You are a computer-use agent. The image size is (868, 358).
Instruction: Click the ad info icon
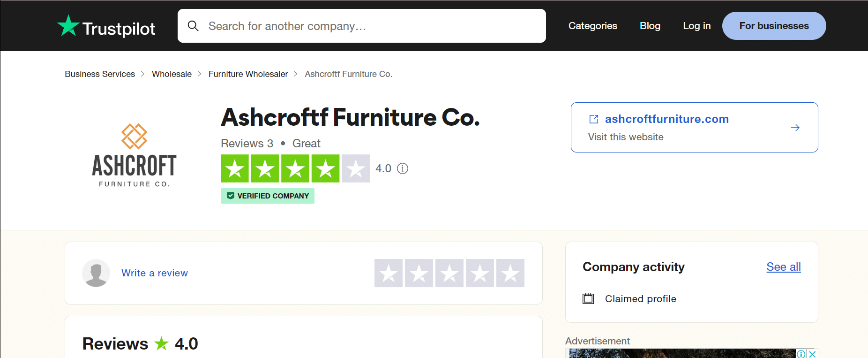tap(801, 354)
